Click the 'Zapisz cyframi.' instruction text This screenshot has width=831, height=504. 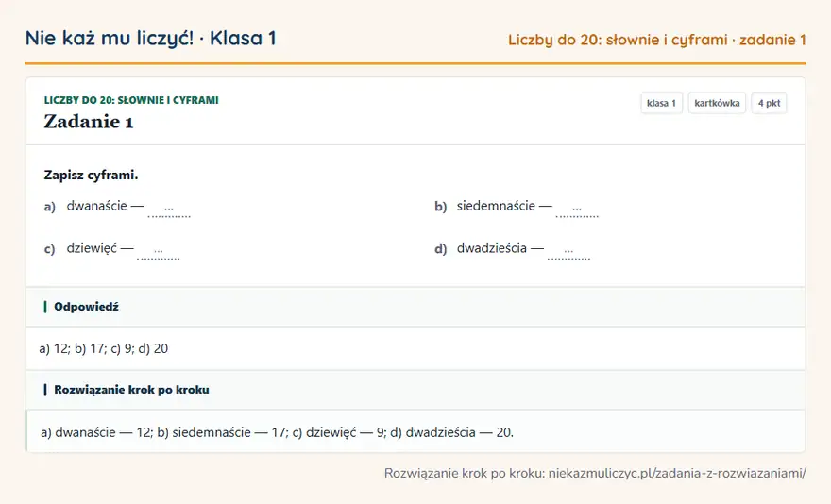click(x=91, y=175)
